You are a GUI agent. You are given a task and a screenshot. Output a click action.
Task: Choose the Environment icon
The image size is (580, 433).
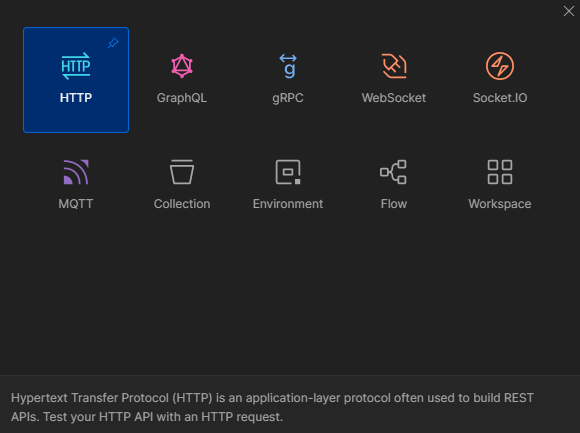click(288, 172)
